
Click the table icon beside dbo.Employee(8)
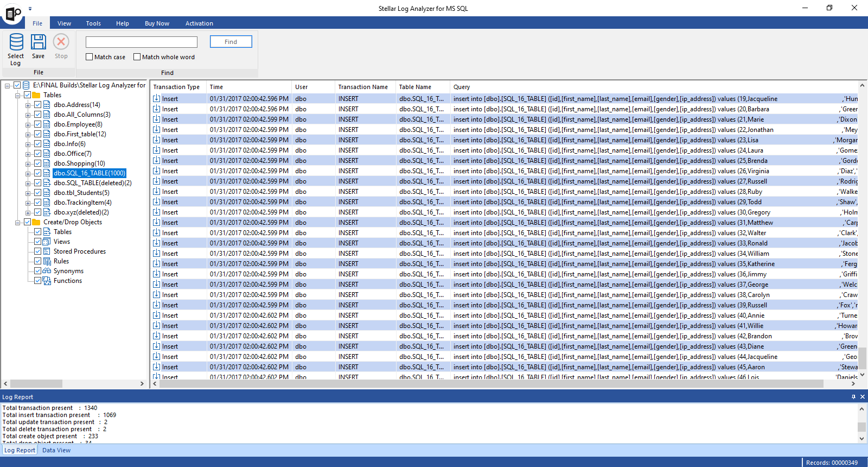tap(47, 124)
